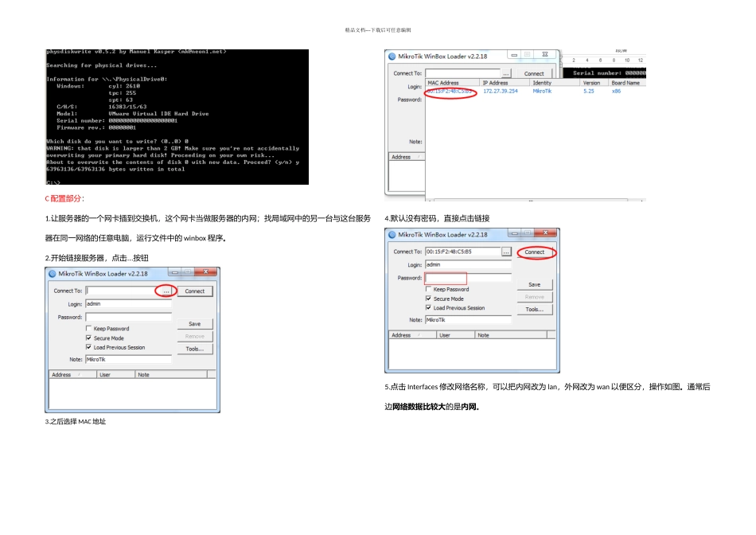This screenshot has width=756, height=535.
Task: Click version 5.25 cell in neighbor list
Action: [589, 92]
